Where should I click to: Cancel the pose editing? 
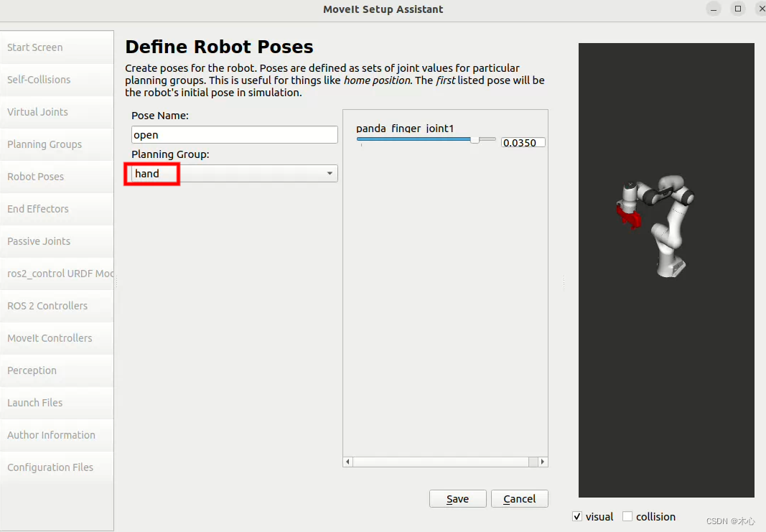point(519,499)
